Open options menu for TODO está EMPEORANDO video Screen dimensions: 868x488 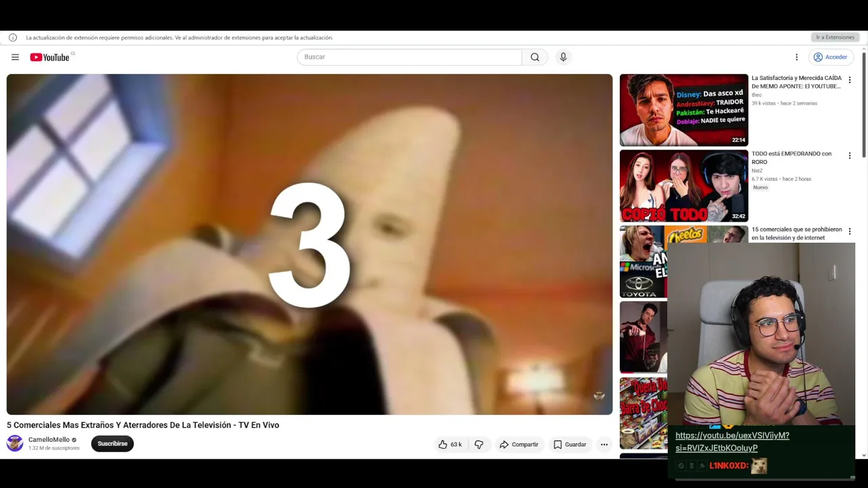tap(850, 156)
